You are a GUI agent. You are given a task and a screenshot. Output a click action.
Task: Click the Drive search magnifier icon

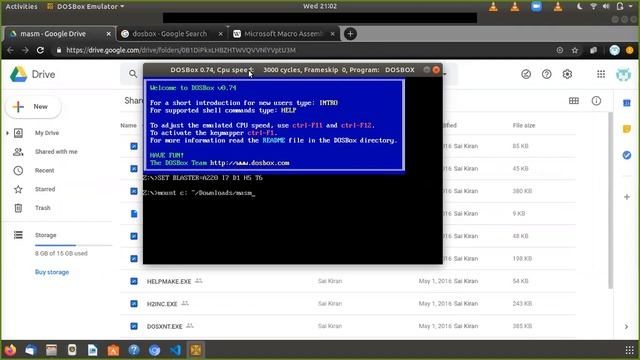coord(133,74)
